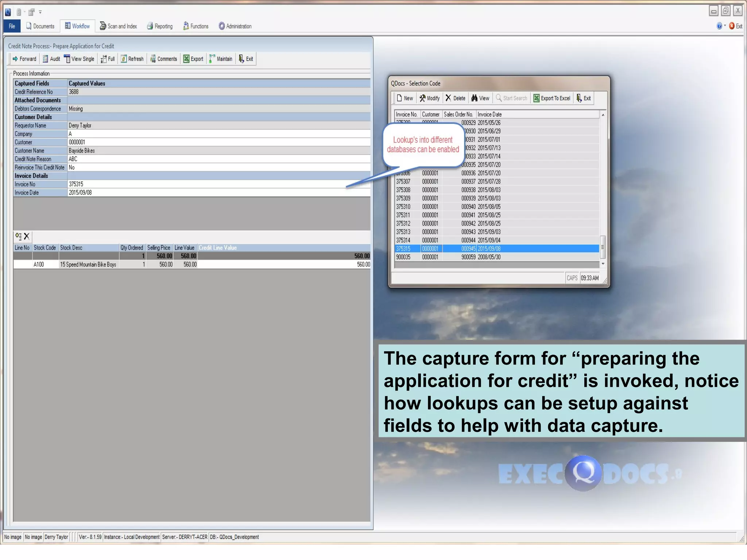
Task: Open the Documents tab
Action: (40, 26)
